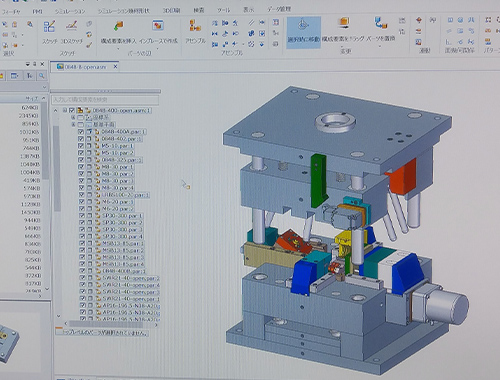Uncheck the top-level 0848-400-open.asm checkbox
Screen dimensions: 500x380
[71, 110]
